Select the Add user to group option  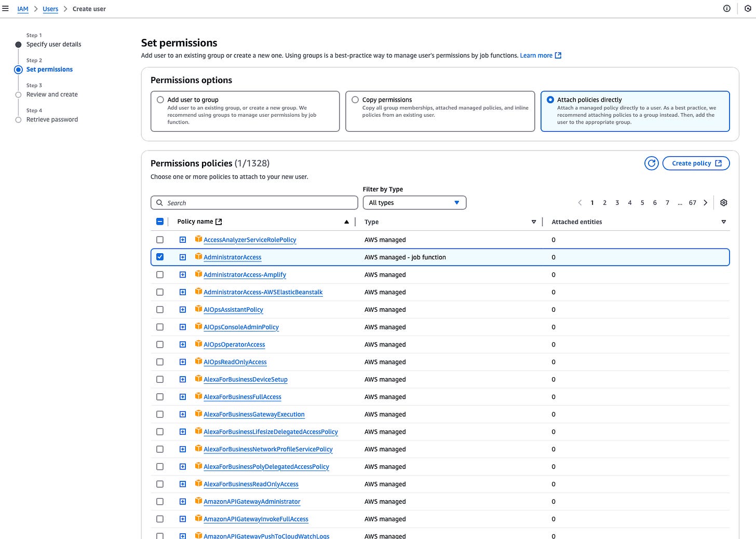(160, 100)
